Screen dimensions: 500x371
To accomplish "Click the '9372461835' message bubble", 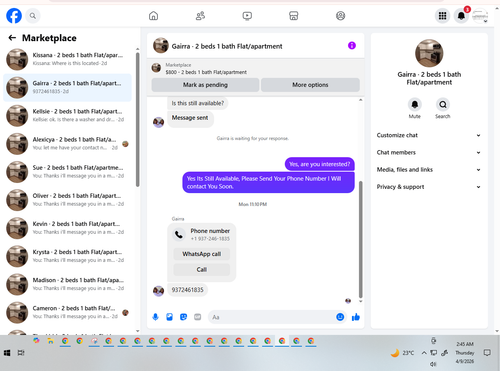I will [x=187, y=290].
